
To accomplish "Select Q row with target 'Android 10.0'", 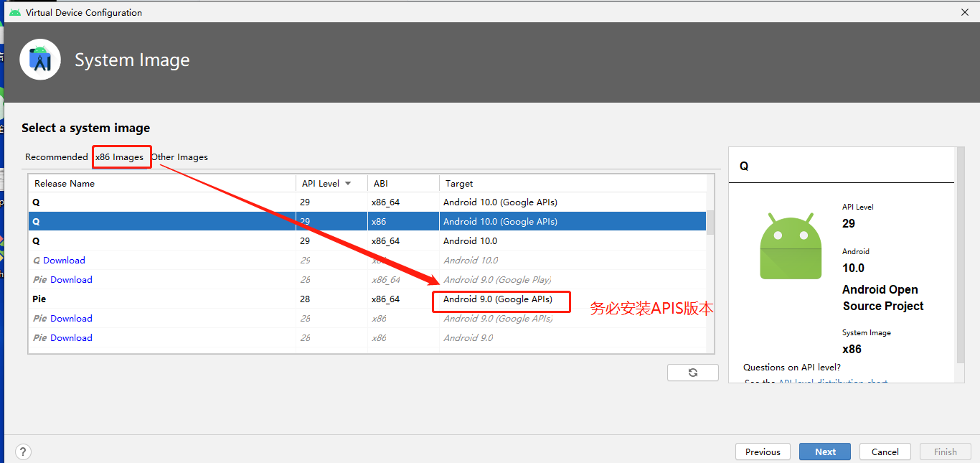I will coord(367,241).
